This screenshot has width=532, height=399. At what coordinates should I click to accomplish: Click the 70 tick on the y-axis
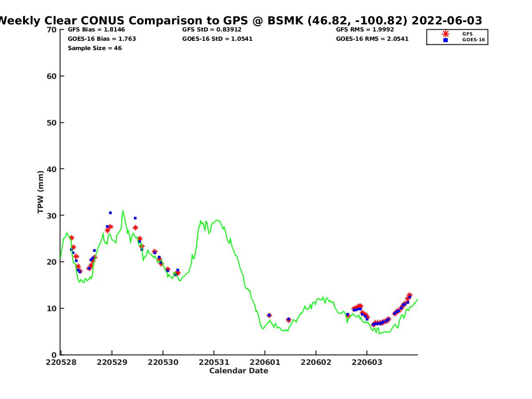click(52, 30)
